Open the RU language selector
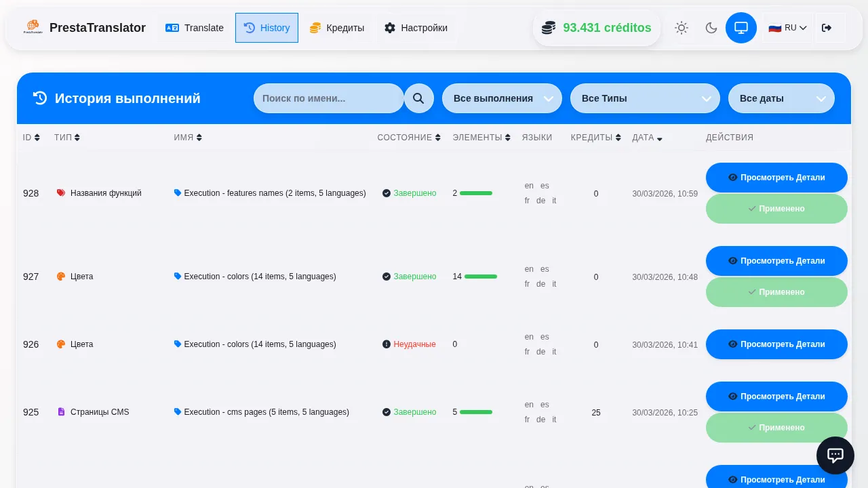The image size is (868, 488). tap(787, 28)
